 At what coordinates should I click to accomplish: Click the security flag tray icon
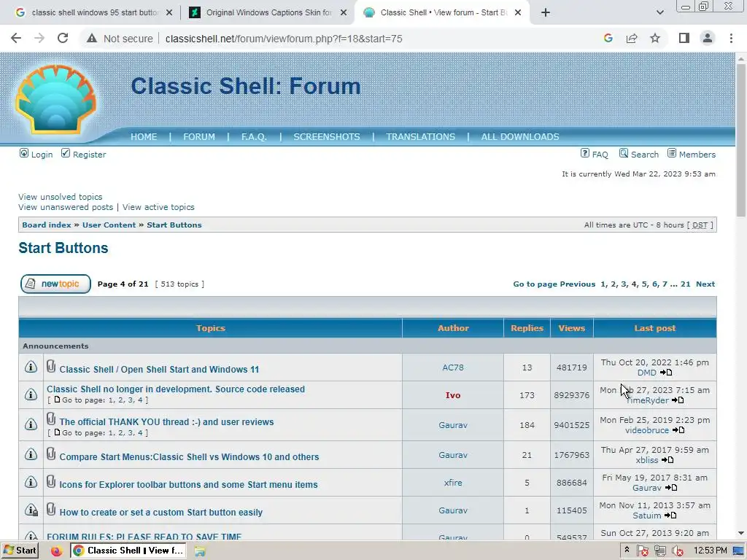tap(643, 551)
